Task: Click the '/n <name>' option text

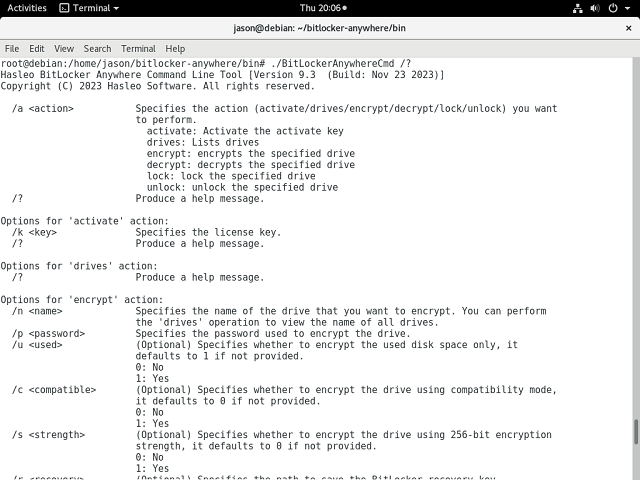Action: (37, 311)
